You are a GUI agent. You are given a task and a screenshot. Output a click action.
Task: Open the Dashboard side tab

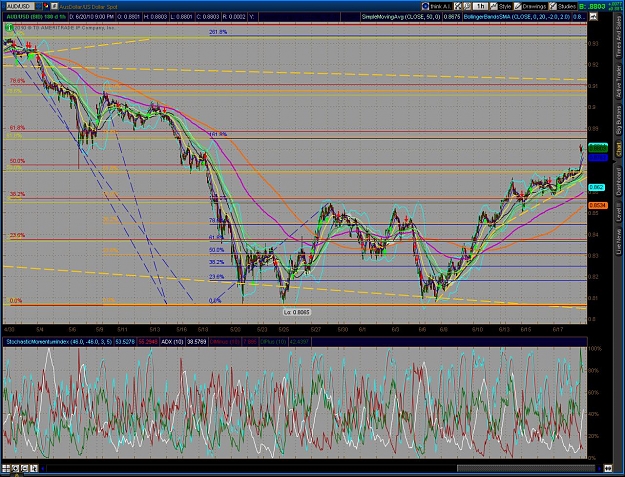(619, 181)
